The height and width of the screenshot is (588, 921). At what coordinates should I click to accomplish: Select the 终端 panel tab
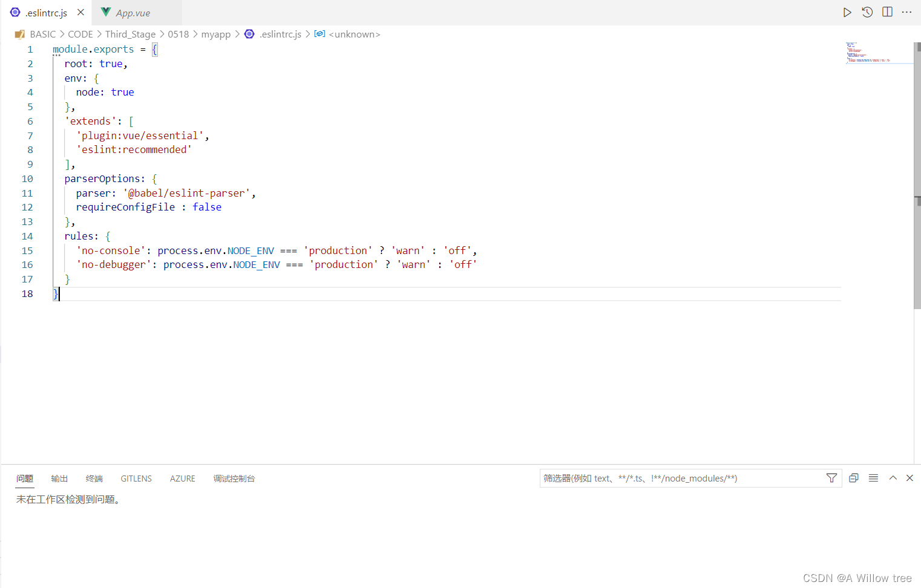pyautogui.click(x=94, y=478)
